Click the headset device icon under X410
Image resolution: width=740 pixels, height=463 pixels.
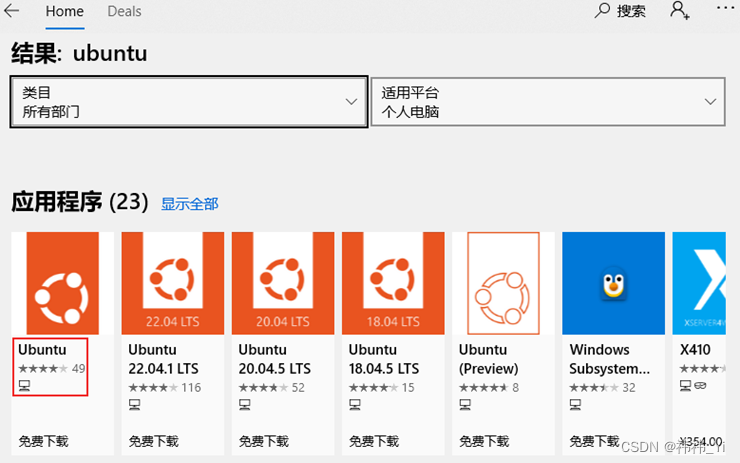700,386
